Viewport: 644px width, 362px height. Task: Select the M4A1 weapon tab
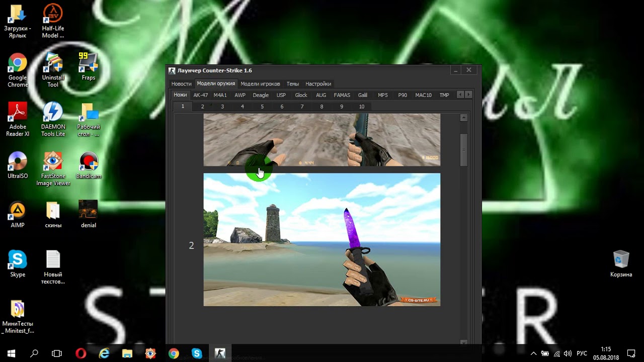coord(220,95)
